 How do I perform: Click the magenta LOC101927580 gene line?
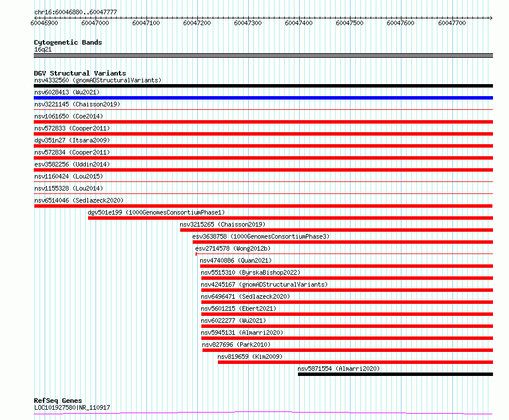pyautogui.click(x=263, y=413)
